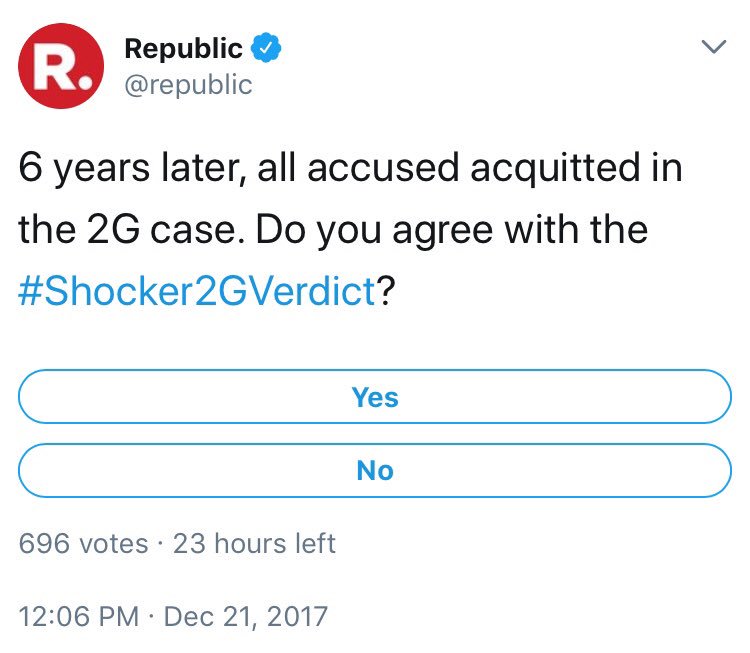This screenshot has width=750, height=653.
Task: Click the text line starting with the 2G case
Action: tap(333, 230)
